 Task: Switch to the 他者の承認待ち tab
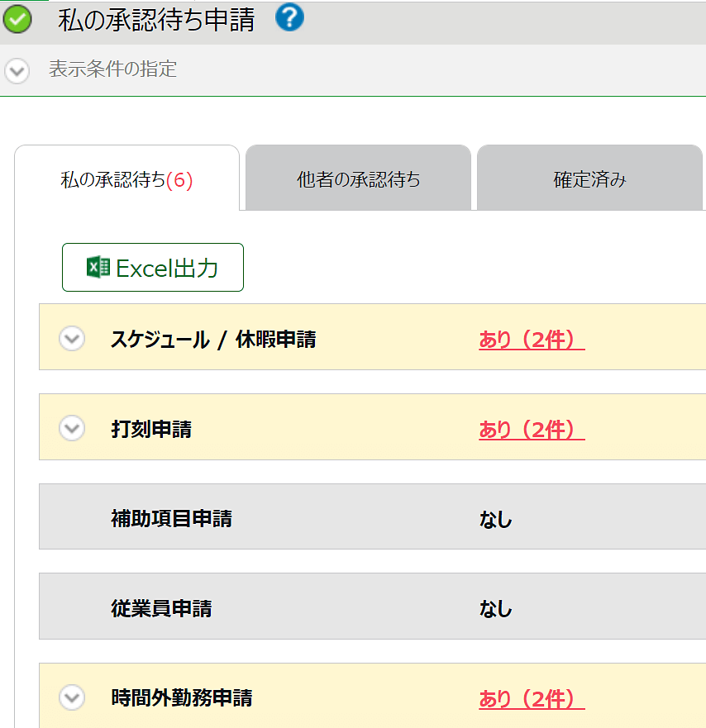[358, 178]
